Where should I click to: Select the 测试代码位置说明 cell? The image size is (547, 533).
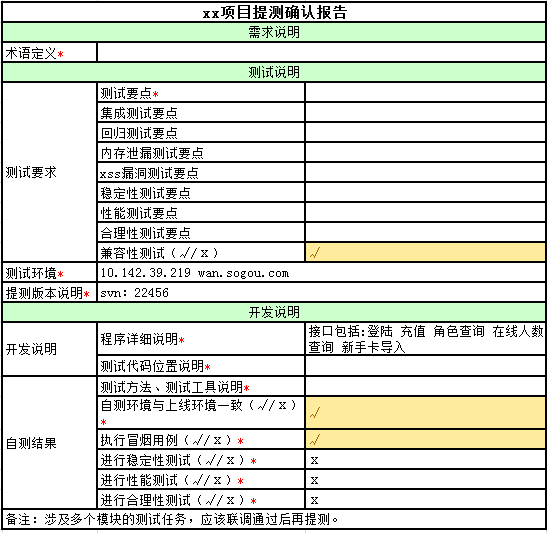[x=201, y=366]
